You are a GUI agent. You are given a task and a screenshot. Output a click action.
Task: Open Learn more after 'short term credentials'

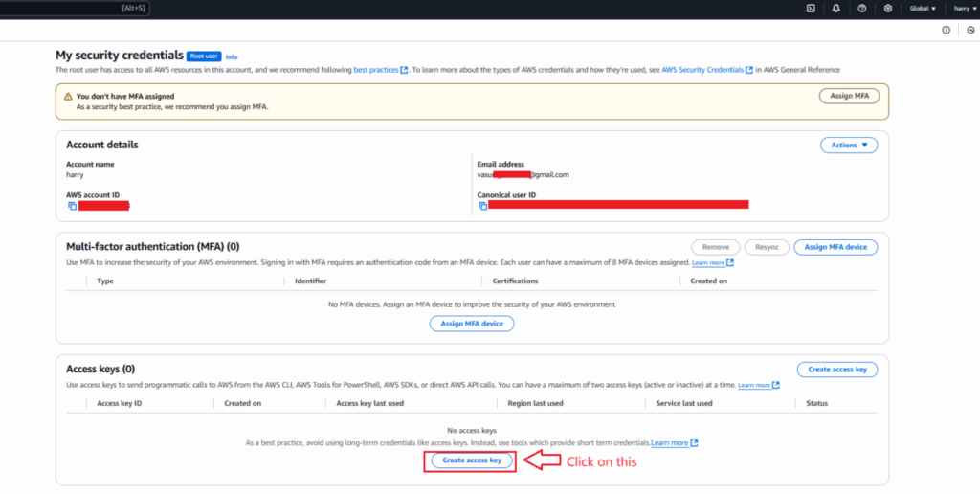669,443
